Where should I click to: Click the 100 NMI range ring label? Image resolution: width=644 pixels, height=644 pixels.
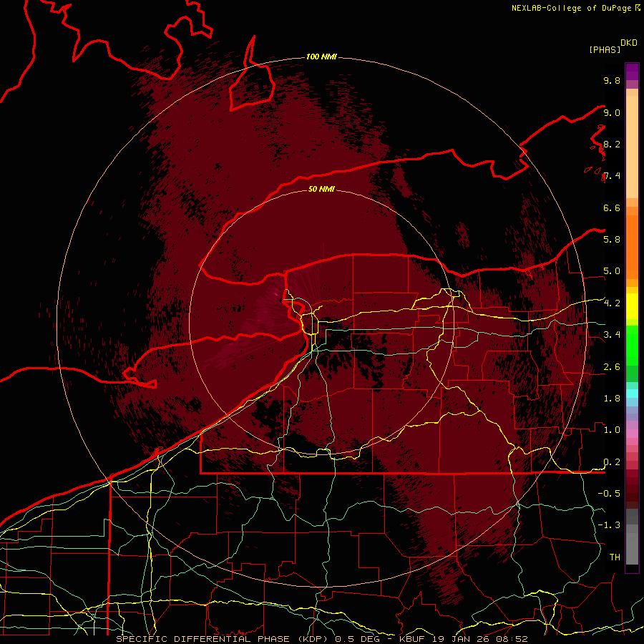[x=321, y=57]
